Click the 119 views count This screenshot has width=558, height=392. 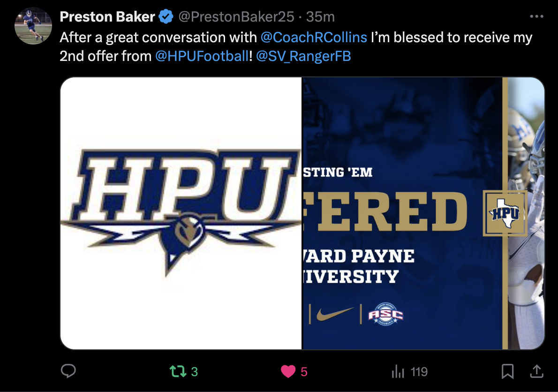[x=419, y=372]
